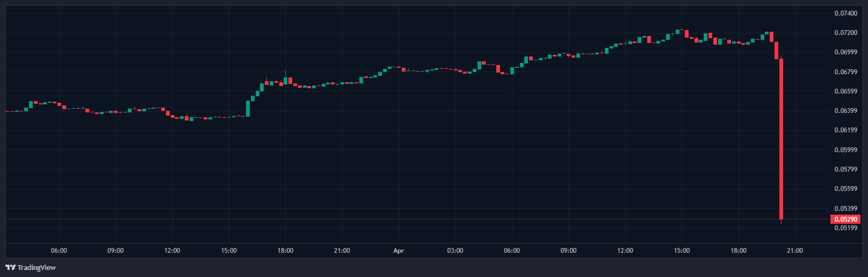Click the 0.05999 price axis label

[845, 150]
